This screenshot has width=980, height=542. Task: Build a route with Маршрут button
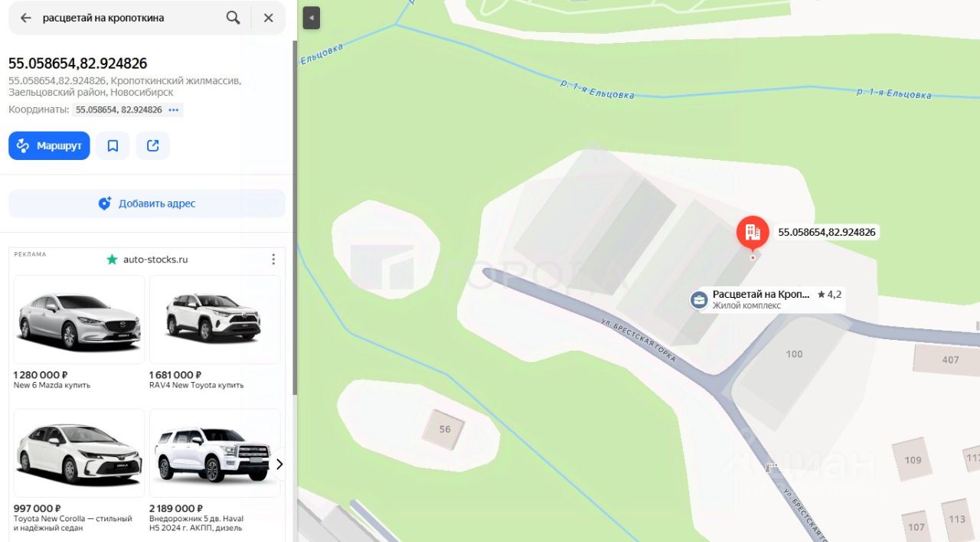(49, 145)
